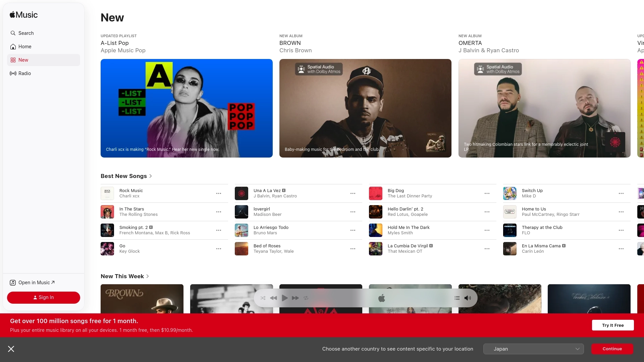Viewport: 644px width, 362px height.
Task: Open the OMERTA album banner image
Action: coord(544,108)
